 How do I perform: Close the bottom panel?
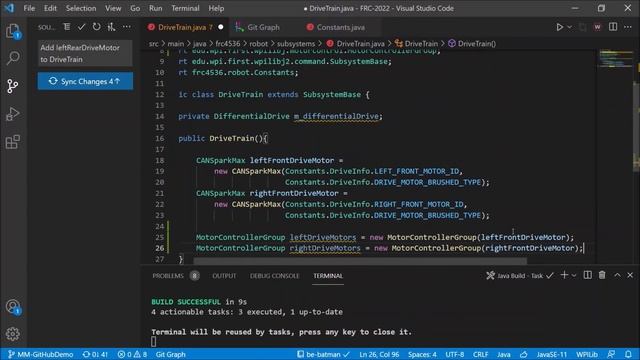[x=630, y=276]
